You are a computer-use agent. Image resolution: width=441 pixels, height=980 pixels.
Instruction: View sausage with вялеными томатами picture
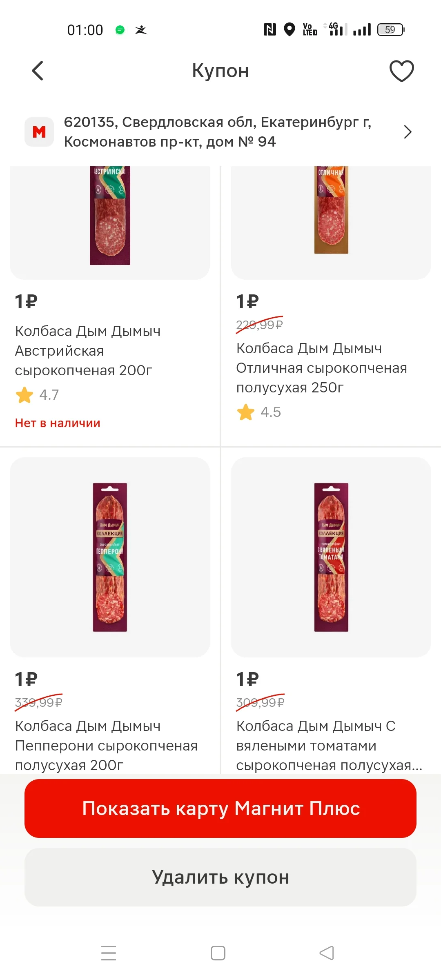tap(331, 557)
